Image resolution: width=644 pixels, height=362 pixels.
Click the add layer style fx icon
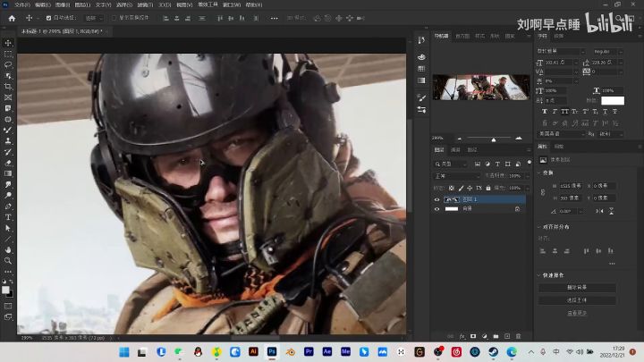coord(462,336)
